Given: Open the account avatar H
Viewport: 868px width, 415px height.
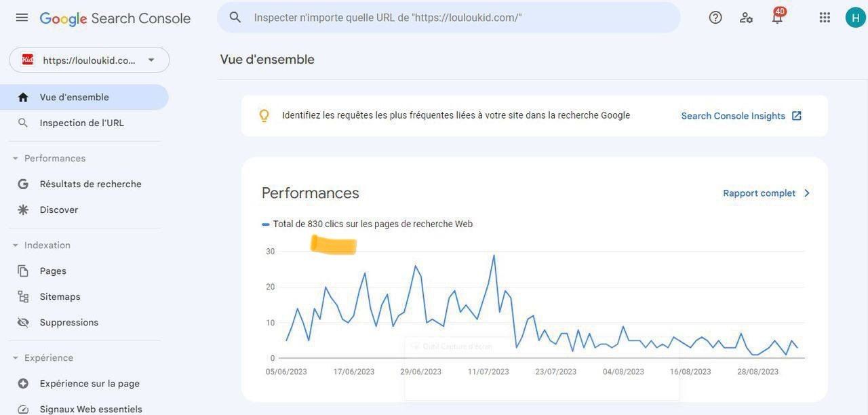Looking at the screenshot, I should click(855, 18).
